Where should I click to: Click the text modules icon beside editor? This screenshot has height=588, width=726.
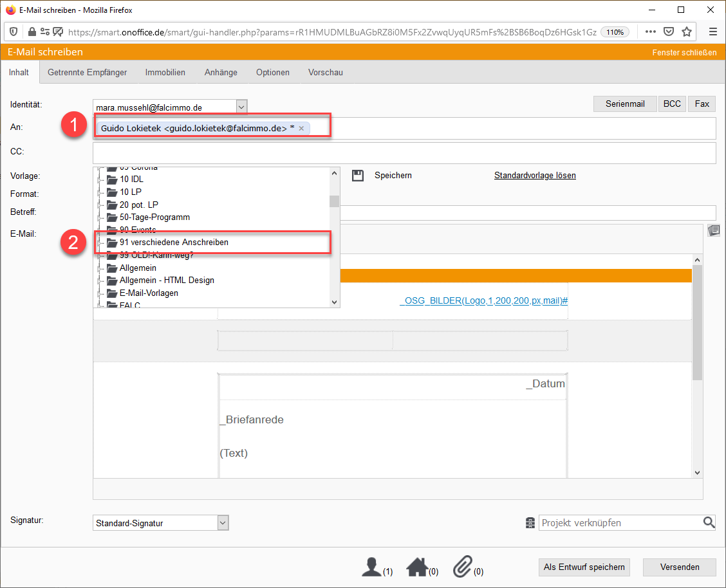click(713, 230)
